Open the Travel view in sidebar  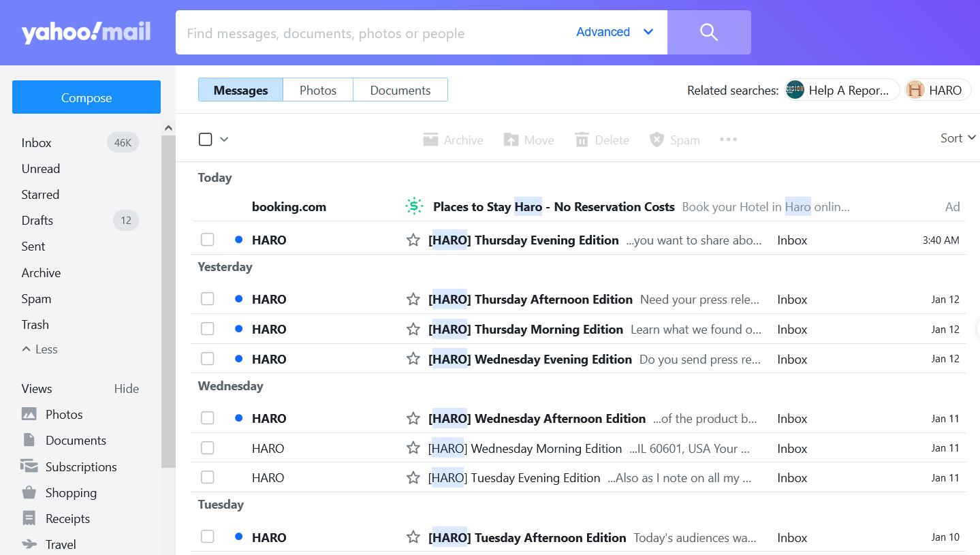pos(48,544)
